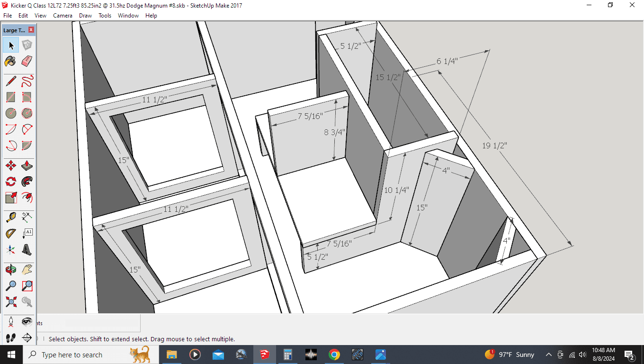Select the Polygon tool
The image size is (644, 364).
coord(27,113)
